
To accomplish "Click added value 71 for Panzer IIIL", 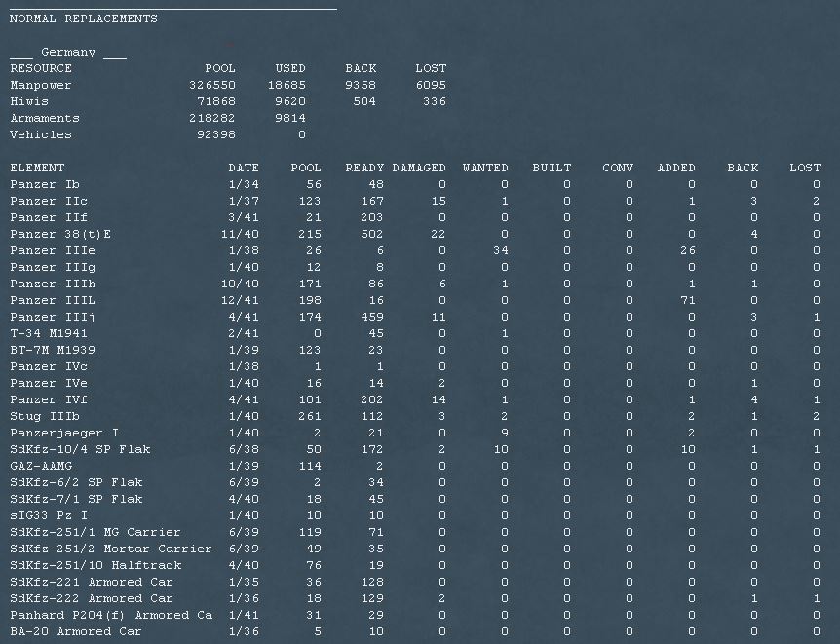I will pyautogui.click(x=688, y=301).
